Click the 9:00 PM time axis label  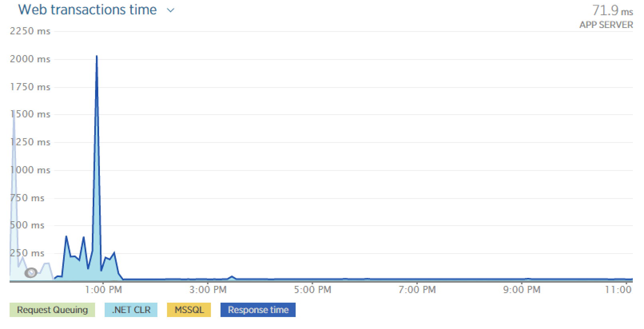click(x=522, y=289)
